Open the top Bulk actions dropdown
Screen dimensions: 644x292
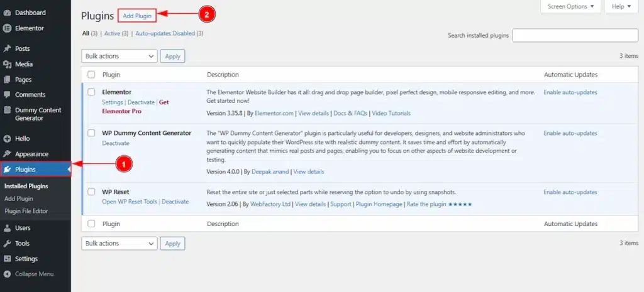click(119, 56)
